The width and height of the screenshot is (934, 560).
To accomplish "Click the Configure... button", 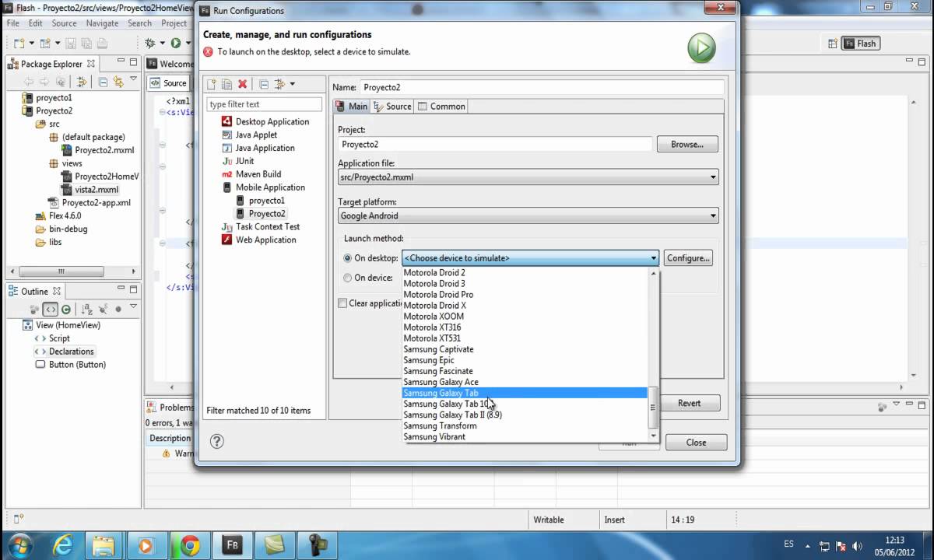I will (x=688, y=258).
